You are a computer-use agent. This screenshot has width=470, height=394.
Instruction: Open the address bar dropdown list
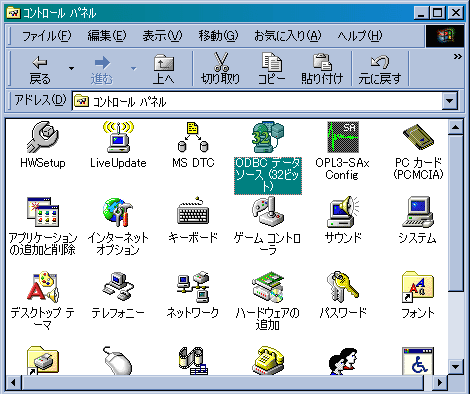[x=450, y=101]
